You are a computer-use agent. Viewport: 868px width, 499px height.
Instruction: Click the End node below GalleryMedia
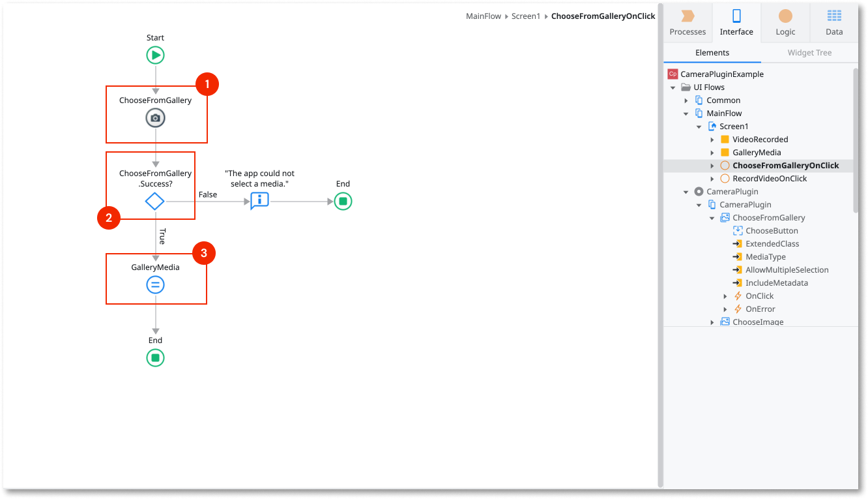click(x=155, y=357)
